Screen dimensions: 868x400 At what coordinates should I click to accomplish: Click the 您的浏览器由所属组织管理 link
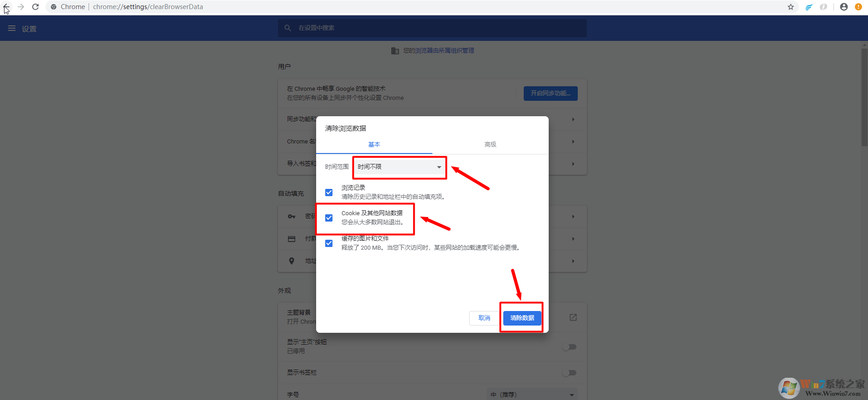tap(439, 51)
